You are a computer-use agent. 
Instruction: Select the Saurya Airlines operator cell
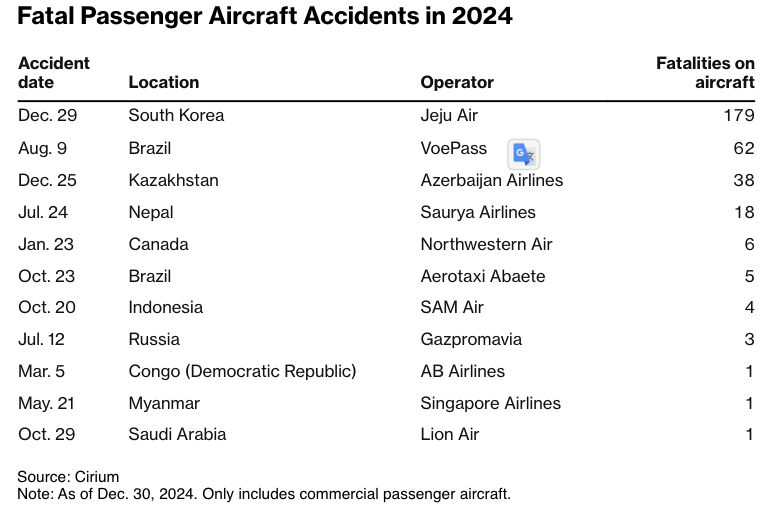click(x=478, y=212)
